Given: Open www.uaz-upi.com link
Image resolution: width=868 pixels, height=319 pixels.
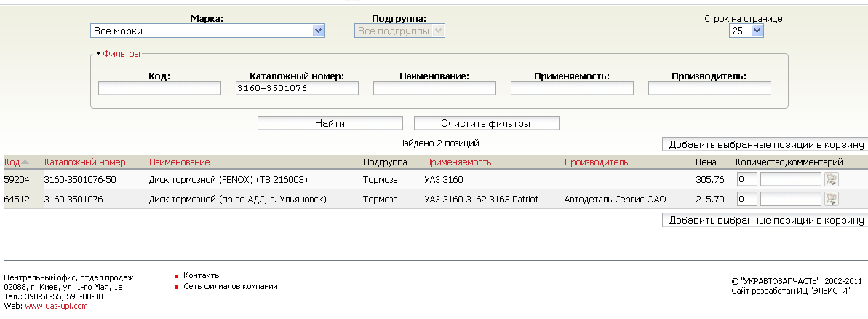Looking at the screenshot, I should [x=57, y=306].
